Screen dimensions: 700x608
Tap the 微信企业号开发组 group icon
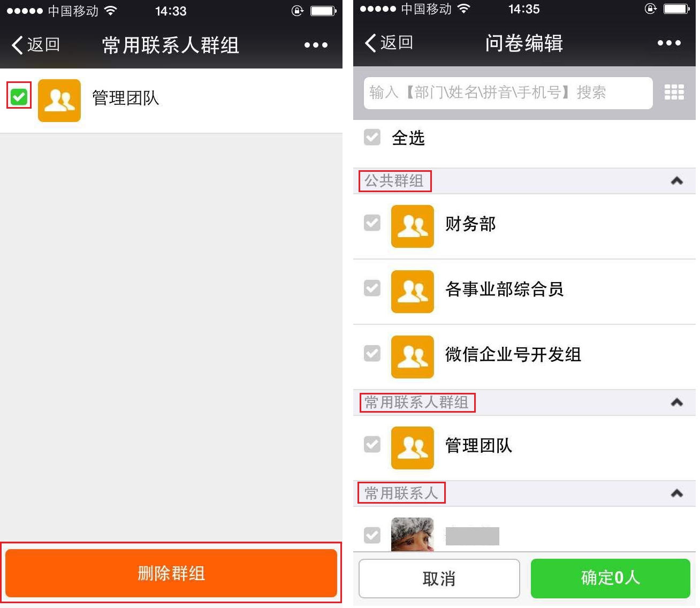[412, 356]
